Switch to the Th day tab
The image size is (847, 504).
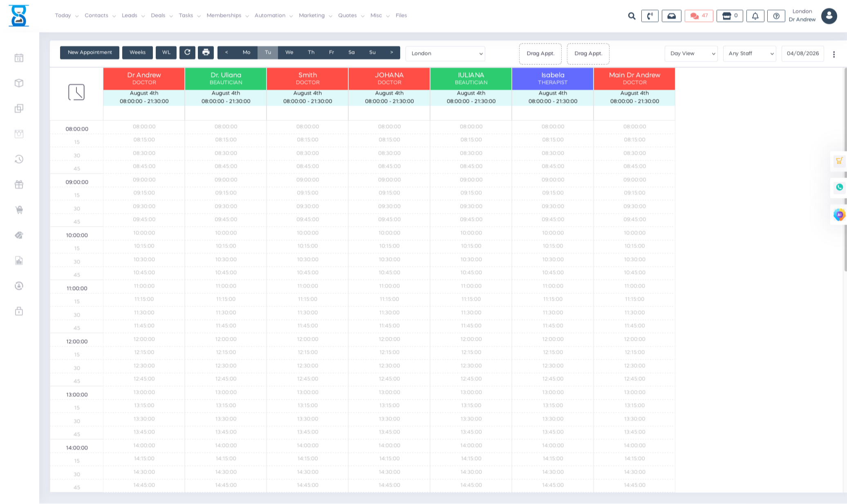pos(311,52)
